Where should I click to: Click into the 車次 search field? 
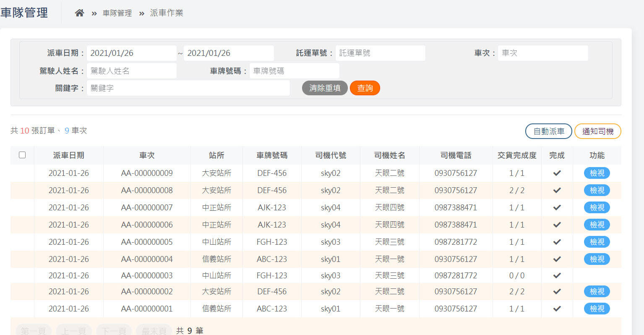click(542, 53)
